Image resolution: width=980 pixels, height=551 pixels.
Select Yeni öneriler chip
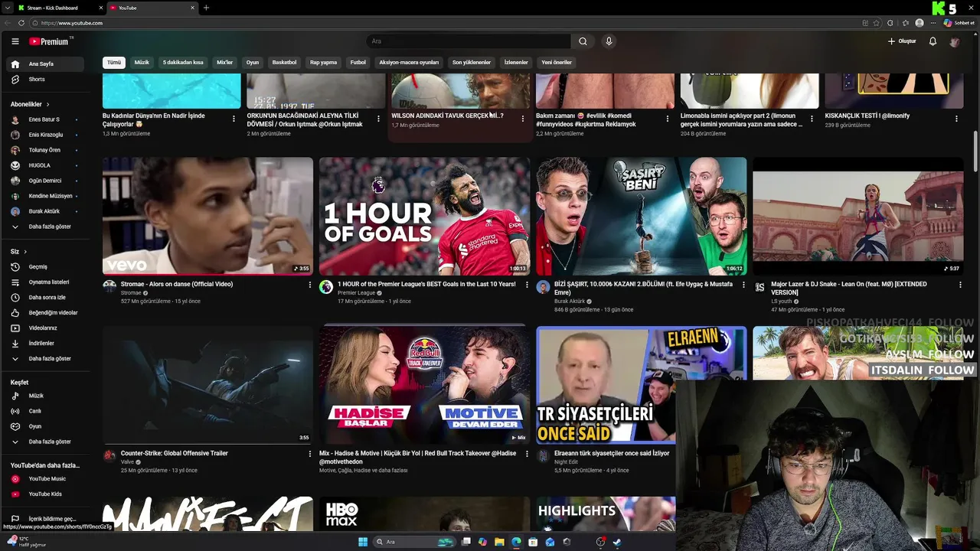tap(557, 63)
